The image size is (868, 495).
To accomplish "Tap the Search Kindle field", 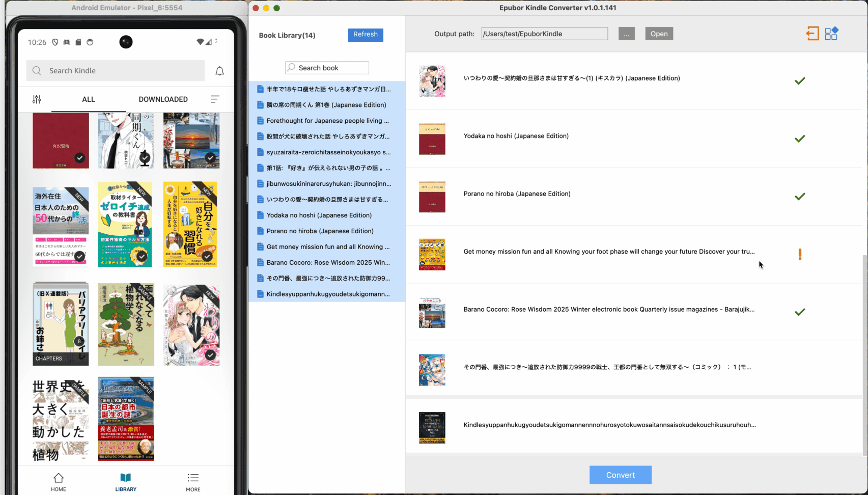I will [116, 71].
